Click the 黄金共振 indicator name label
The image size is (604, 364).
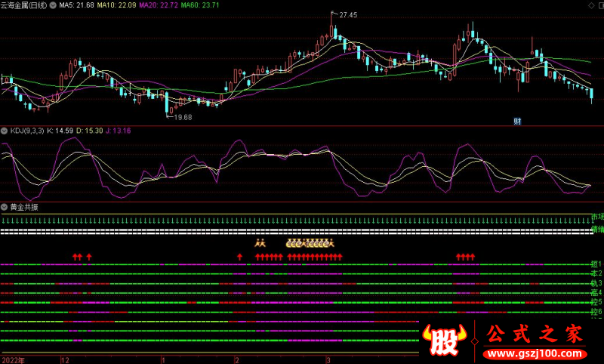(24, 206)
